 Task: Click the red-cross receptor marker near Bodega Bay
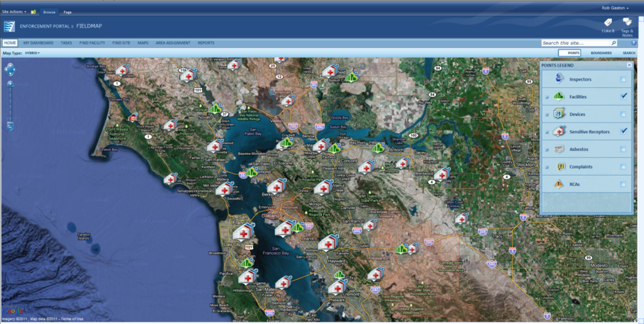pos(123,70)
